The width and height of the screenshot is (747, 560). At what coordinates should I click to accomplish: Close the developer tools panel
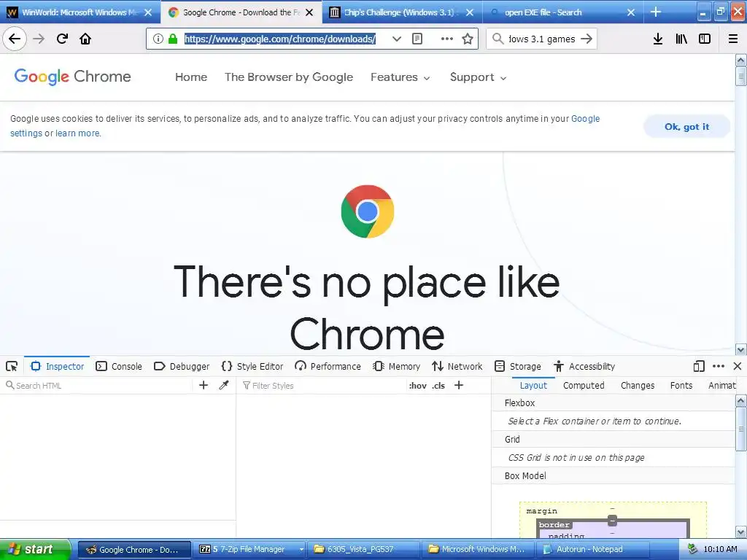(738, 366)
